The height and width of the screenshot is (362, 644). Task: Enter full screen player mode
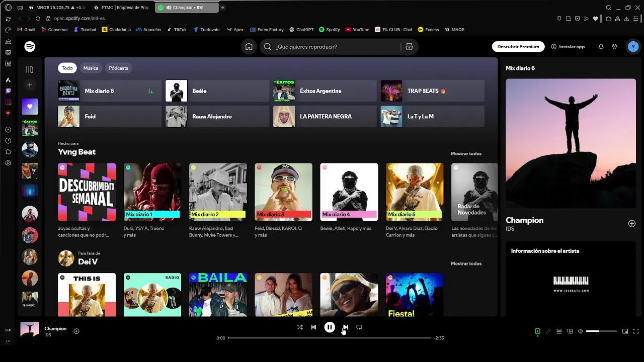[636, 331]
